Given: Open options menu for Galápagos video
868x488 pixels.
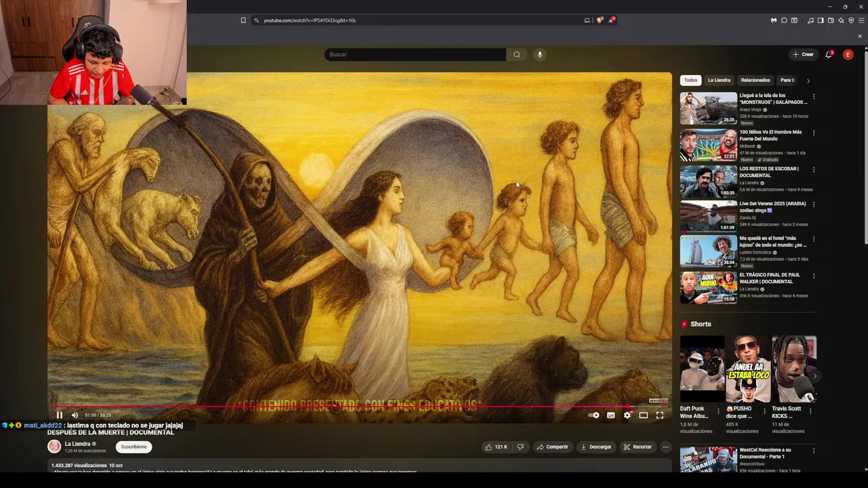Looking at the screenshot, I should [x=814, y=97].
